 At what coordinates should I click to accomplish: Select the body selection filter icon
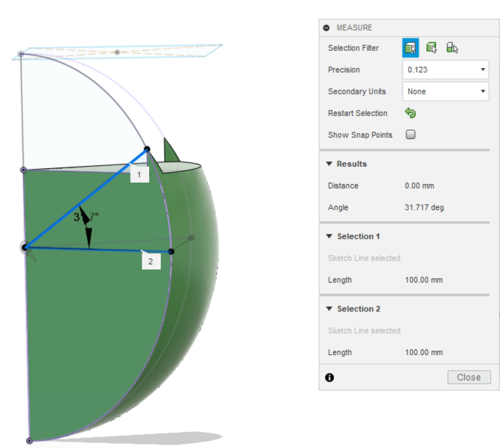[x=431, y=48]
